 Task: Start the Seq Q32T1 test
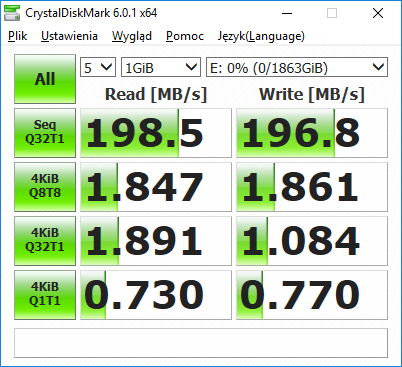45,133
